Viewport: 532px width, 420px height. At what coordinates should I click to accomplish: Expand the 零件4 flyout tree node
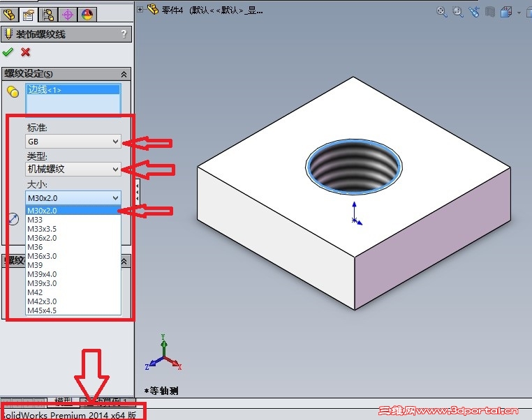140,10
